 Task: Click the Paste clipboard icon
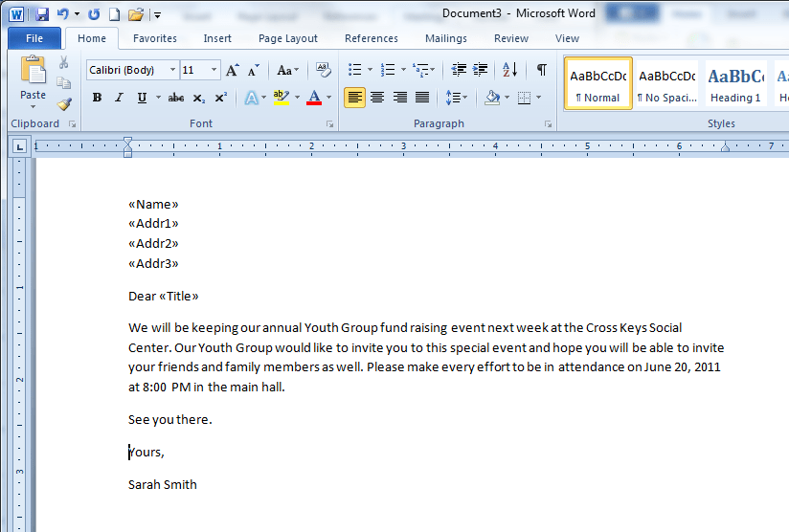pyautogui.click(x=33, y=70)
